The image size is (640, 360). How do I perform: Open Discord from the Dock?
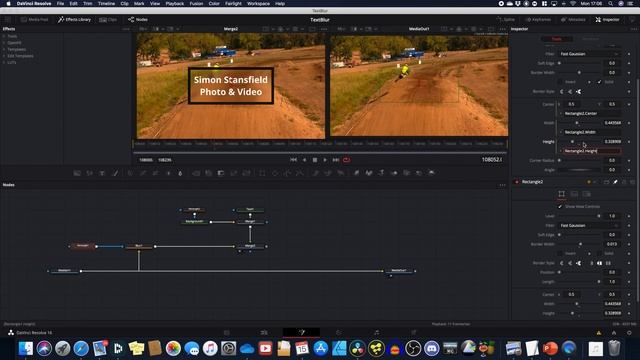[431, 348]
